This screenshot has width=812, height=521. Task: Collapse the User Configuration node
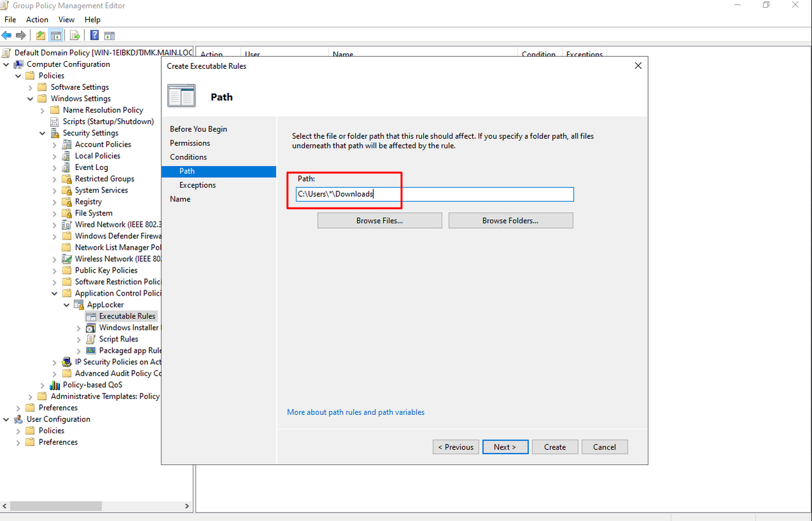point(7,420)
